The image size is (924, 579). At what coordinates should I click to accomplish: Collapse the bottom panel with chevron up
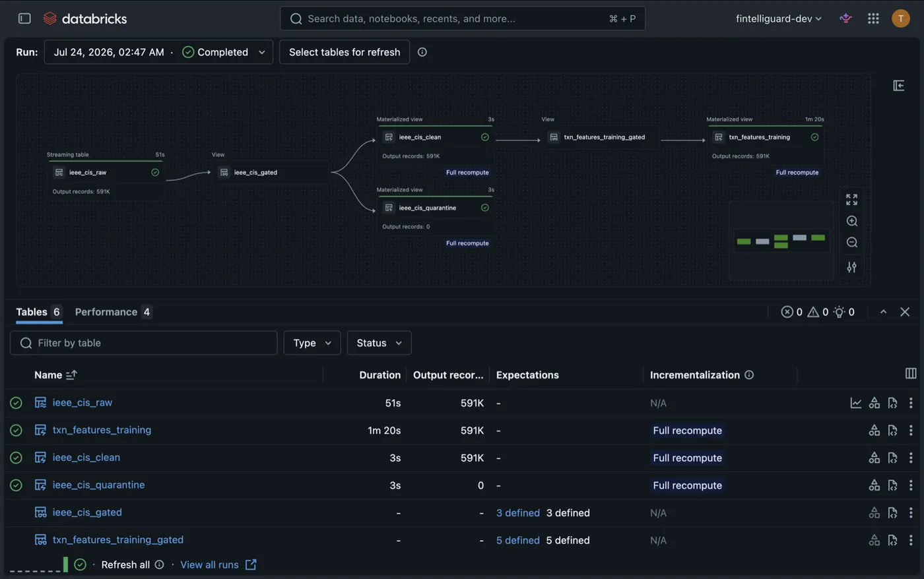coord(883,312)
